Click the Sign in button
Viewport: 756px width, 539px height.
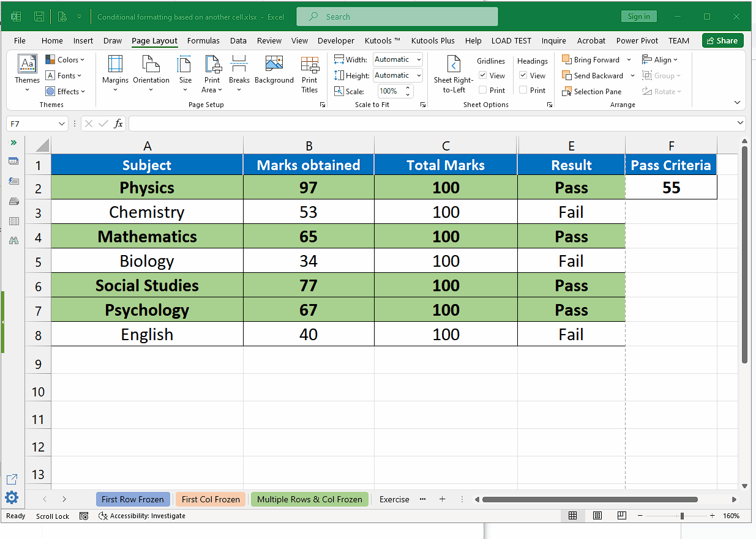[638, 16]
